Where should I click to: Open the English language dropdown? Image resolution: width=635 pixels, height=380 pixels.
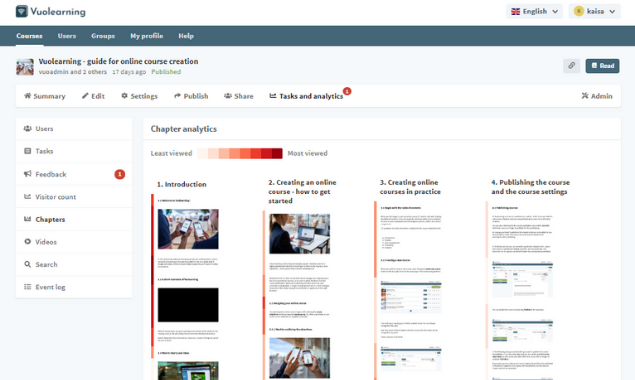(534, 11)
